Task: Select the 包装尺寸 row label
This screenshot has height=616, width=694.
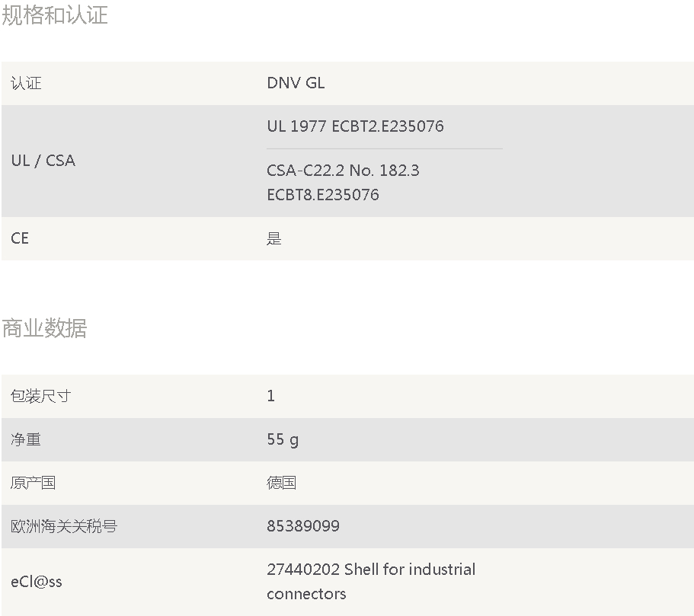Action: (40, 396)
